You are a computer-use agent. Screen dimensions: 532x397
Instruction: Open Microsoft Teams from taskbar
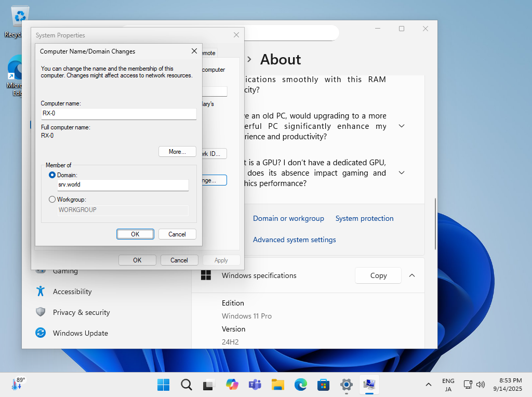point(255,385)
